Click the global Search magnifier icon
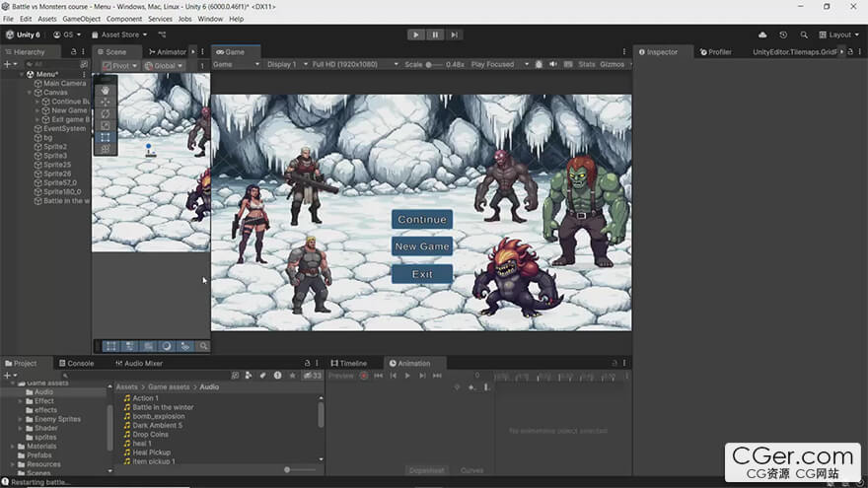 [804, 35]
